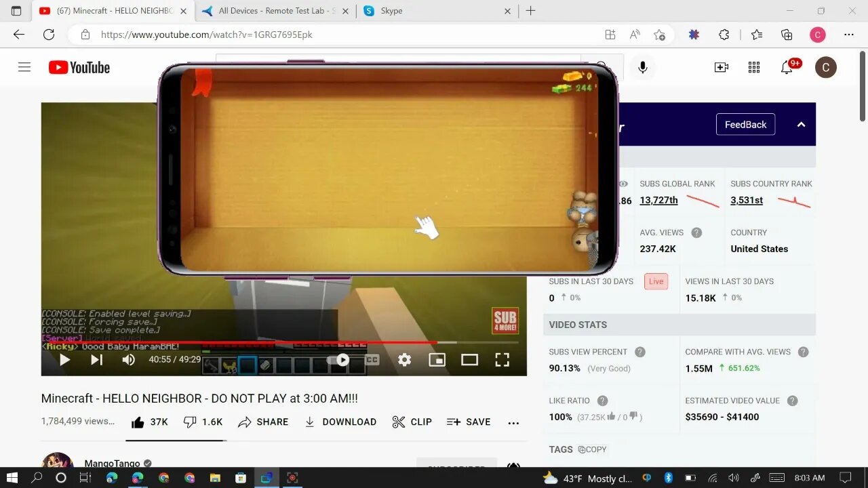Screen dimensions: 868x488
Task: Open the browser Extensions puzzle icon
Action: click(x=724, y=35)
